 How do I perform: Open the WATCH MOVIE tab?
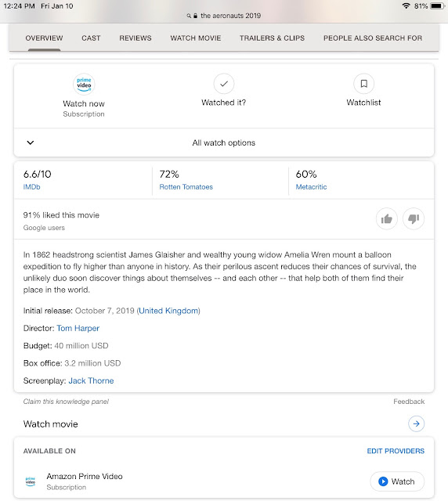pyautogui.click(x=196, y=38)
